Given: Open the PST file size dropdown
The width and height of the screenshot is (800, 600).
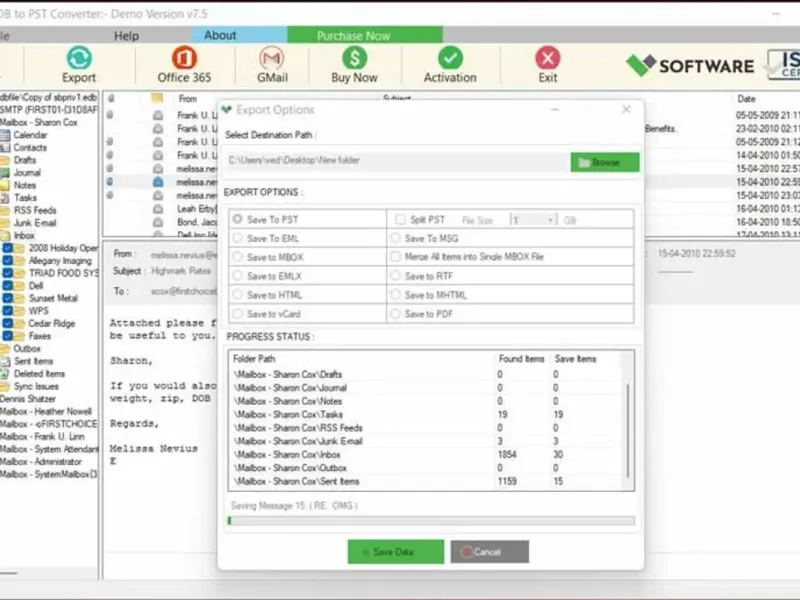Looking at the screenshot, I should point(533,220).
